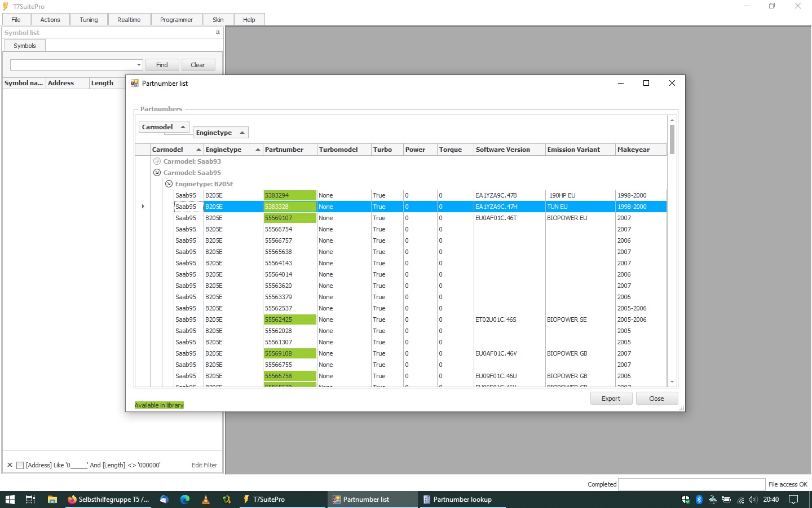
Task: Open the notification center icon
Action: [793, 500]
